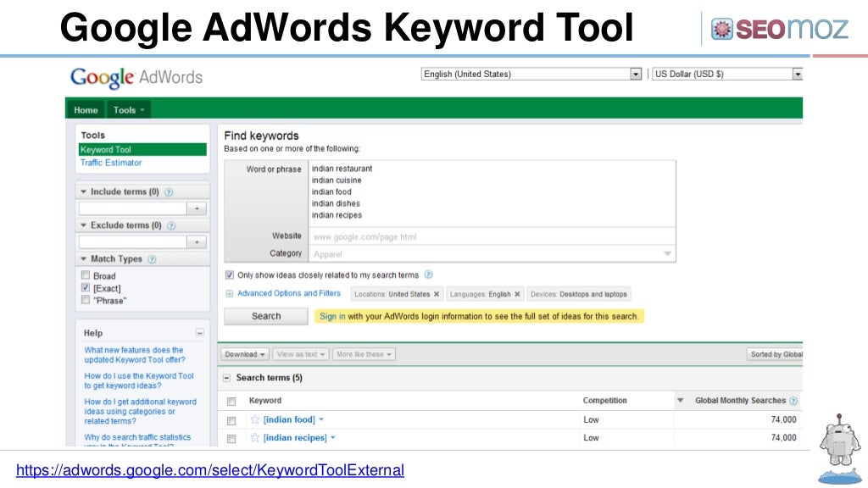Screen dimensions: 868x488
Task: Minimize the Help panel
Action: tap(200, 332)
